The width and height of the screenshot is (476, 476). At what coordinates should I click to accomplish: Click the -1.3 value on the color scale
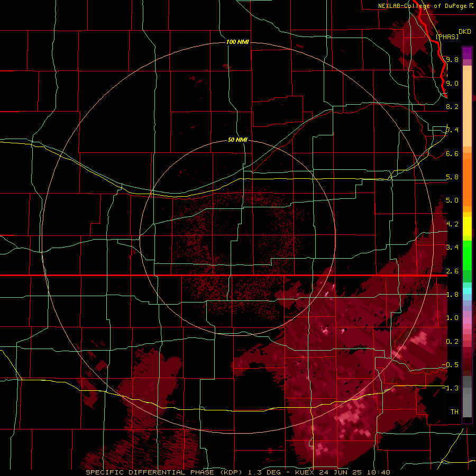(x=450, y=388)
